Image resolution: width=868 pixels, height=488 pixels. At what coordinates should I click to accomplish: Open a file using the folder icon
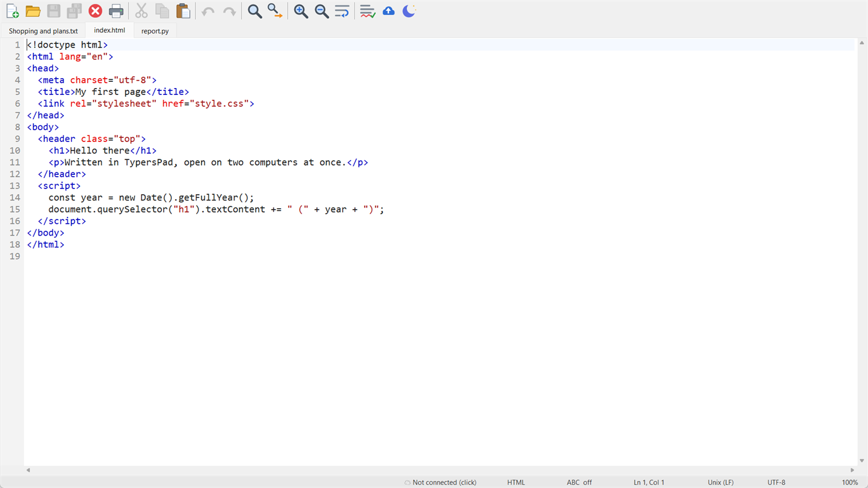click(33, 11)
